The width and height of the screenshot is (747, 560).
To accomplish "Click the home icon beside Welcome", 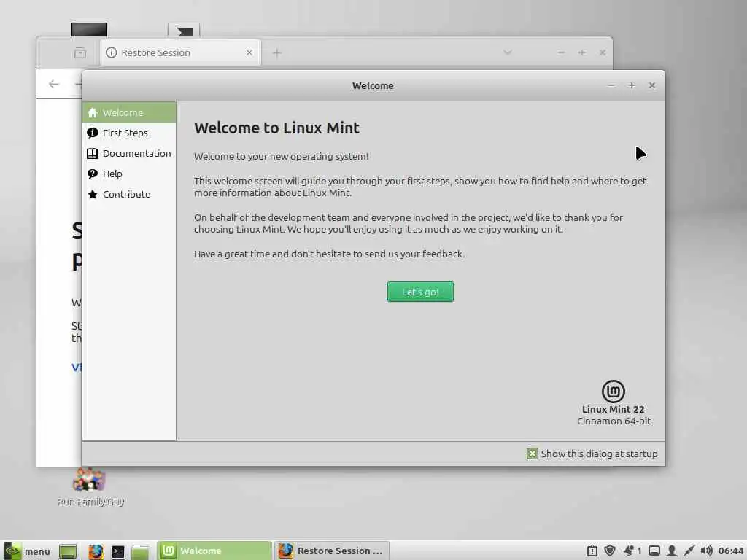I will coord(93,112).
